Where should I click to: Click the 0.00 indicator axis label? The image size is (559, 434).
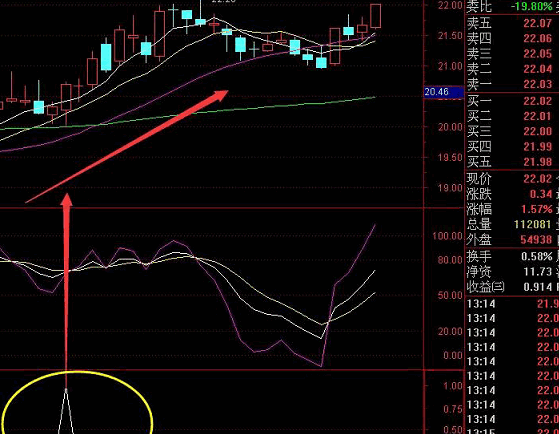pyautogui.click(x=452, y=356)
